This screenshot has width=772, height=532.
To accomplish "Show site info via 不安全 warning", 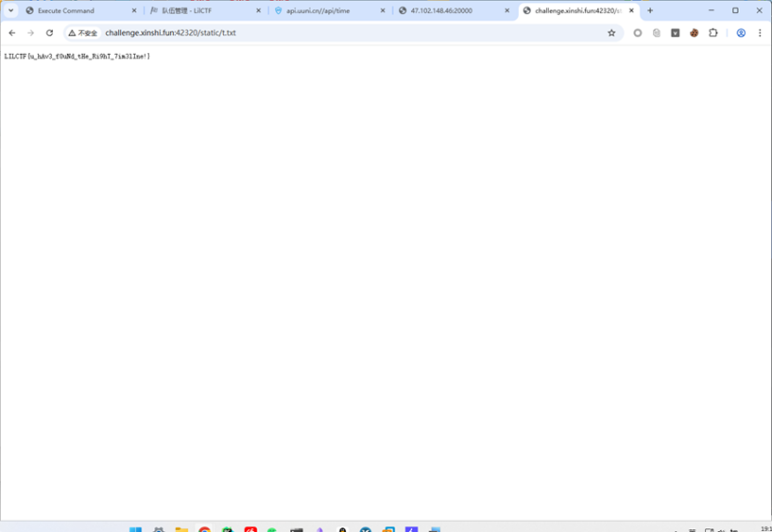I will click(x=83, y=33).
